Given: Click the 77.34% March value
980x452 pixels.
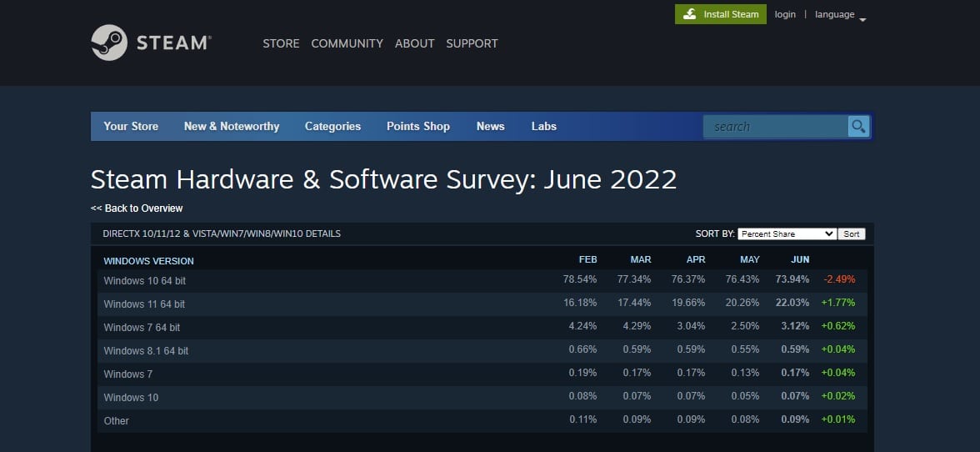Looking at the screenshot, I should click(x=633, y=279).
